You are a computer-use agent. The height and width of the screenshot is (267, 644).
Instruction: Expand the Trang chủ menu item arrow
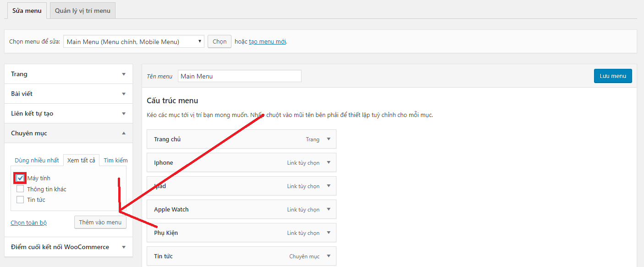pos(328,139)
